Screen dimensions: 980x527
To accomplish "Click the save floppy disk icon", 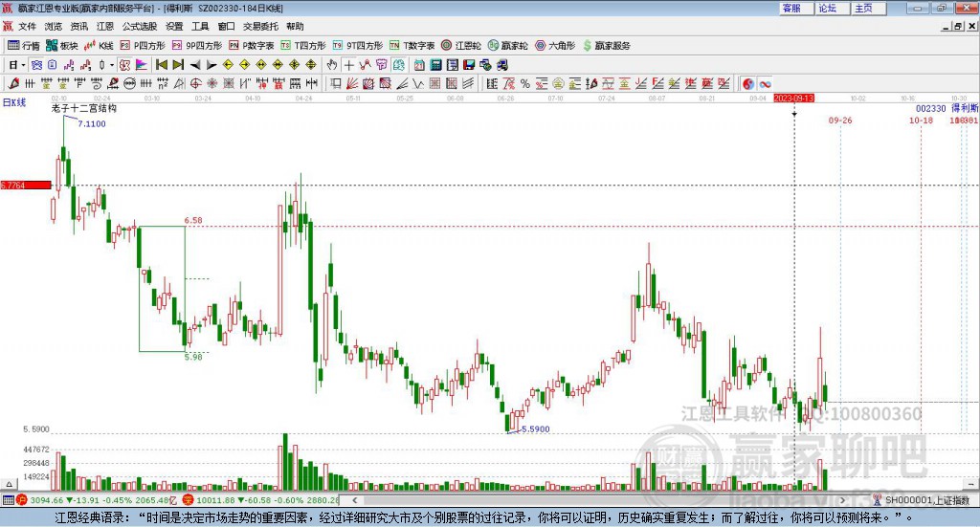I will pyautogui.click(x=469, y=65).
